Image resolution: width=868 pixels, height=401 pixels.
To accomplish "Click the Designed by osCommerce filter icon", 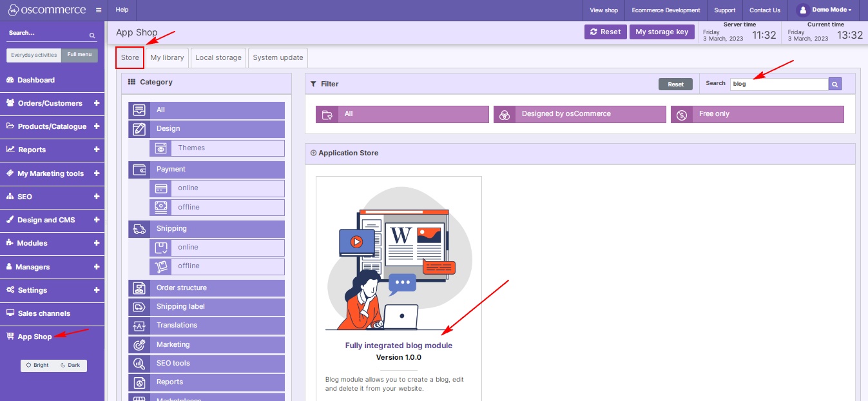I will [x=505, y=115].
